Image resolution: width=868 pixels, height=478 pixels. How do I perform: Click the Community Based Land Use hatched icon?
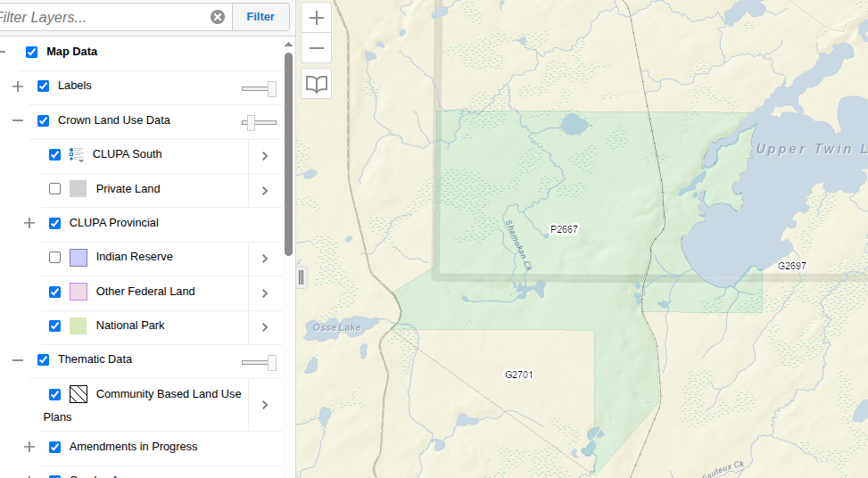pos(78,394)
